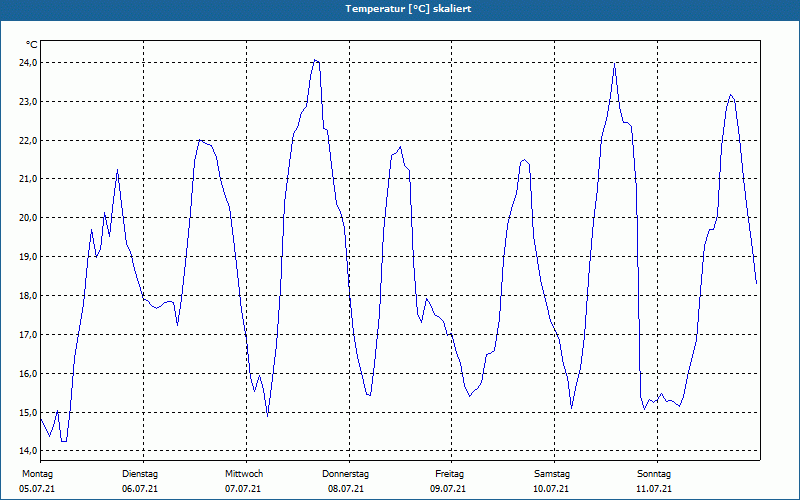This screenshot has width=800, height=500.
Task: Click the Donnerstag day label
Action: [x=345, y=474]
